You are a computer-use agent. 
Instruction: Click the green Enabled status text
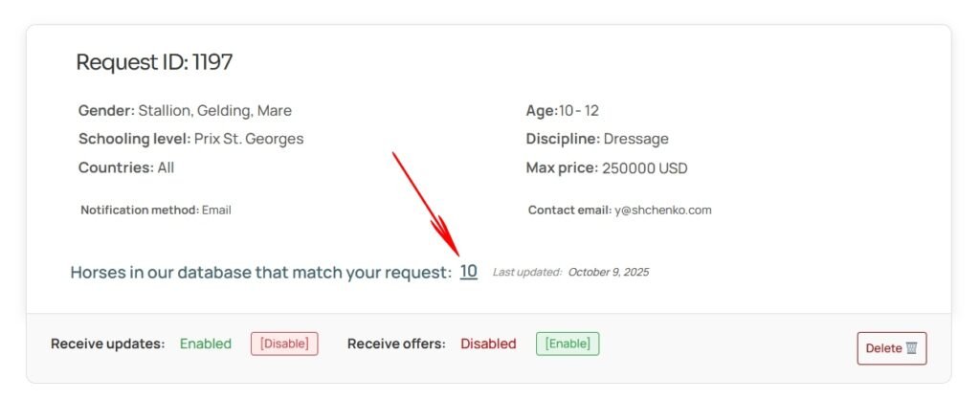(206, 344)
